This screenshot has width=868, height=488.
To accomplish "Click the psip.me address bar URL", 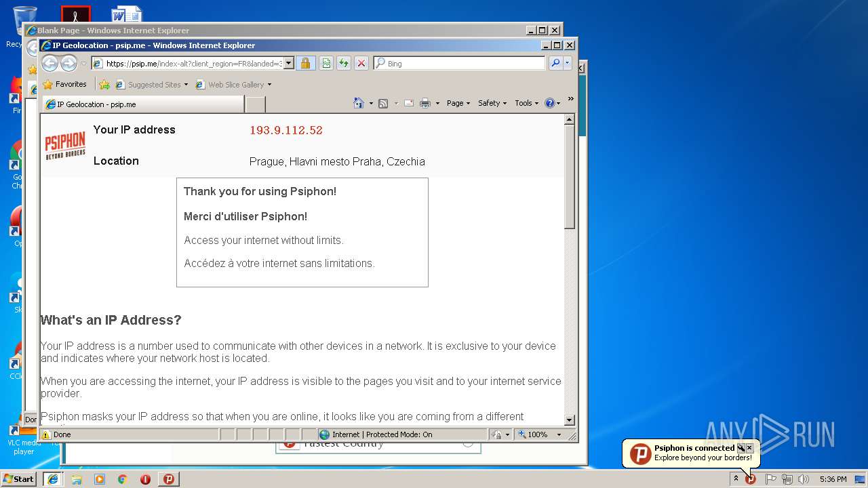I will pos(193,64).
